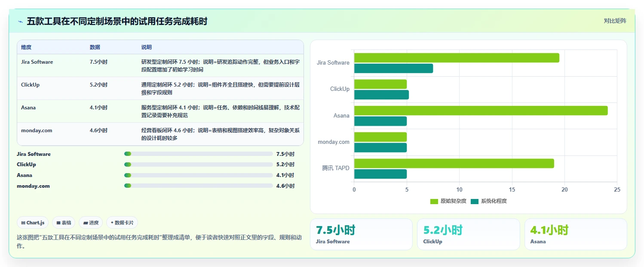This screenshot has width=644, height=267.
Task: Select the Asana table row name
Action: click(28, 107)
